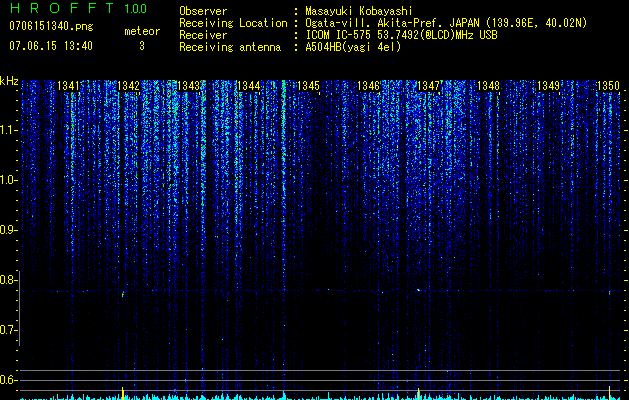629x400 pixels.
Task: Click the kHz axis unit label
Action: pos(9,81)
